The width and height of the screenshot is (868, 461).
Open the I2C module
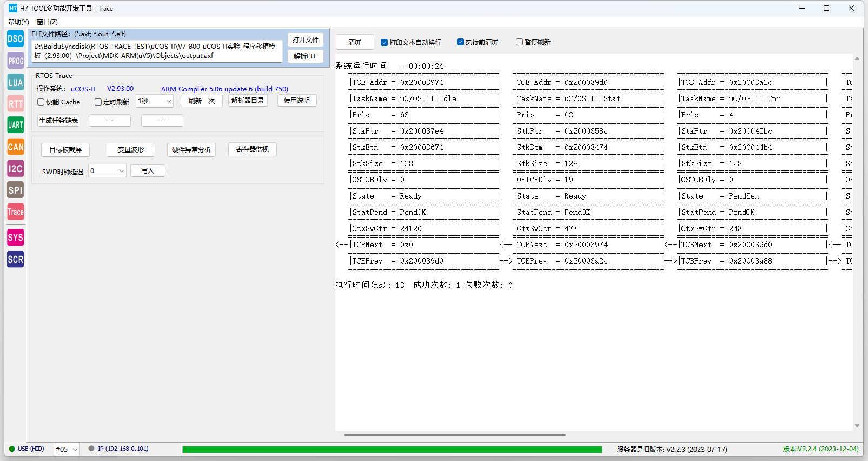pos(15,168)
